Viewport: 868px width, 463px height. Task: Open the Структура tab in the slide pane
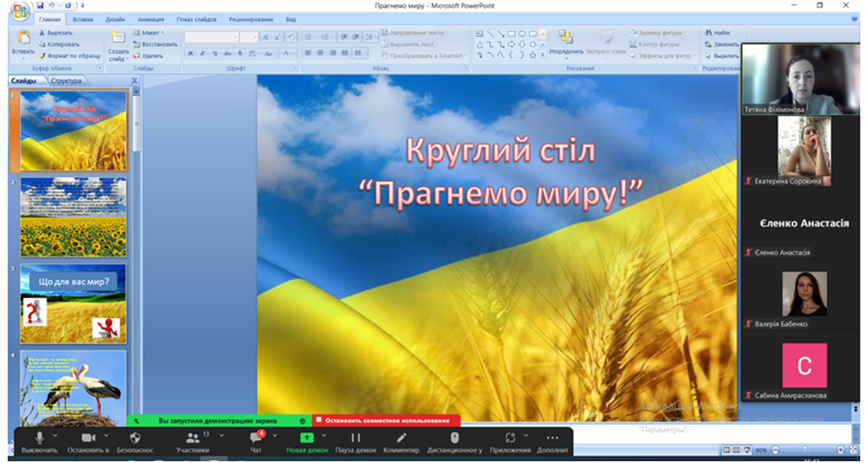click(x=67, y=81)
